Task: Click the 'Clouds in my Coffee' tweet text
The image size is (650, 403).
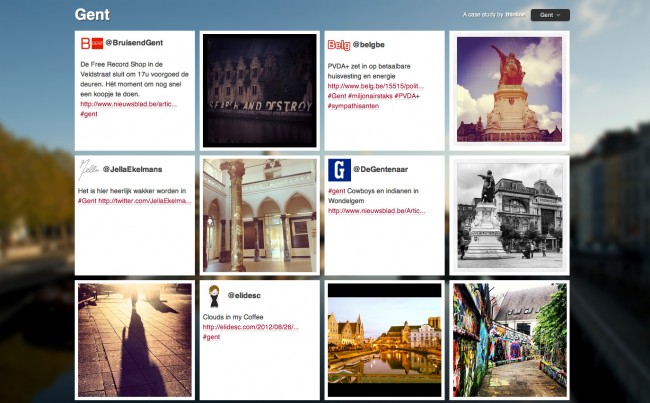Action: (x=233, y=317)
